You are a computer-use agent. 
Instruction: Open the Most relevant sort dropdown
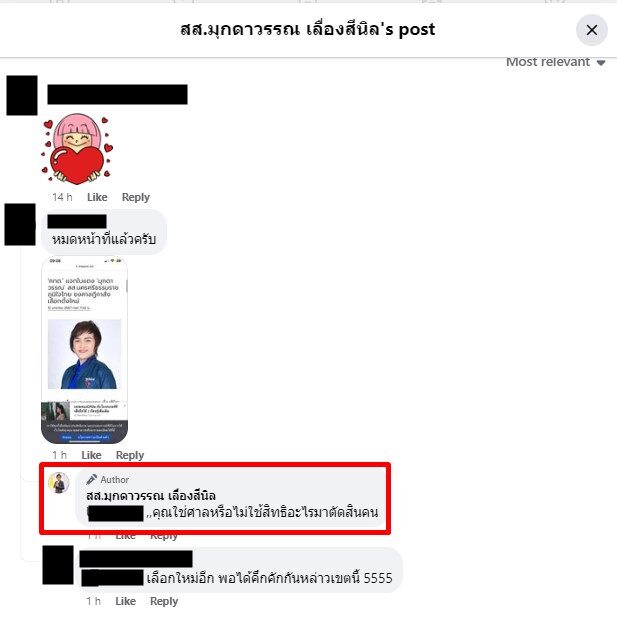(x=555, y=62)
